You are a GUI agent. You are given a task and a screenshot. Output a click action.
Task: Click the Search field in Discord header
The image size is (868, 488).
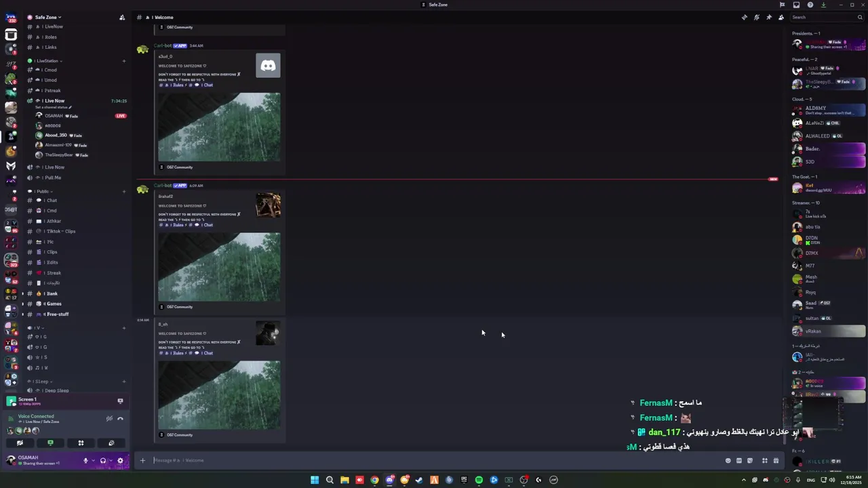827,18
